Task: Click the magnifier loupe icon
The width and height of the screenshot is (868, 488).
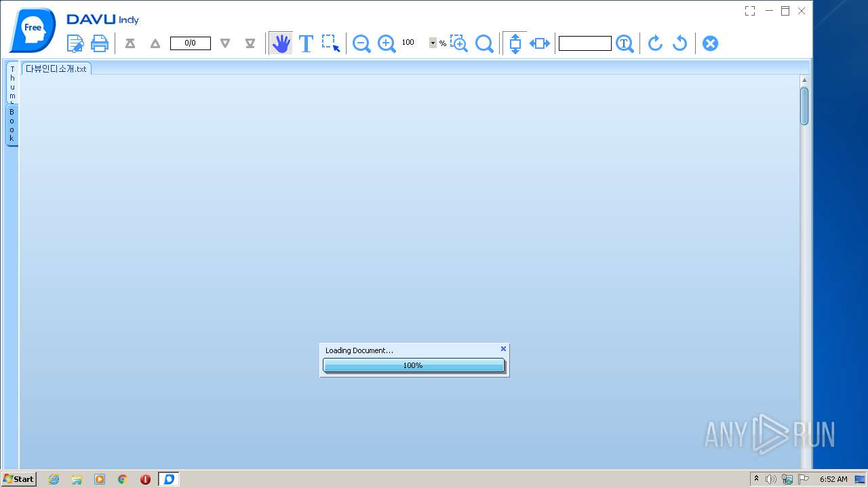Action: click(x=484, y=43)
